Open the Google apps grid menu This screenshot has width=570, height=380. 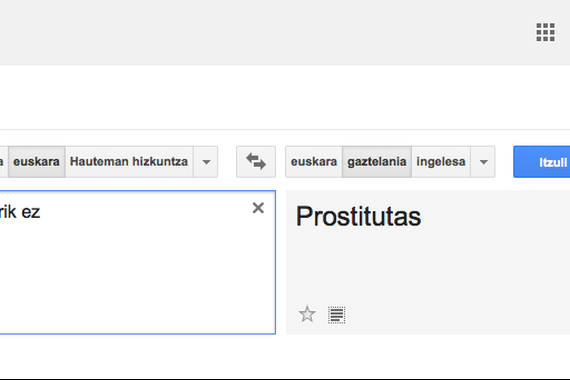pyautogui.click(x=545, y=32)
